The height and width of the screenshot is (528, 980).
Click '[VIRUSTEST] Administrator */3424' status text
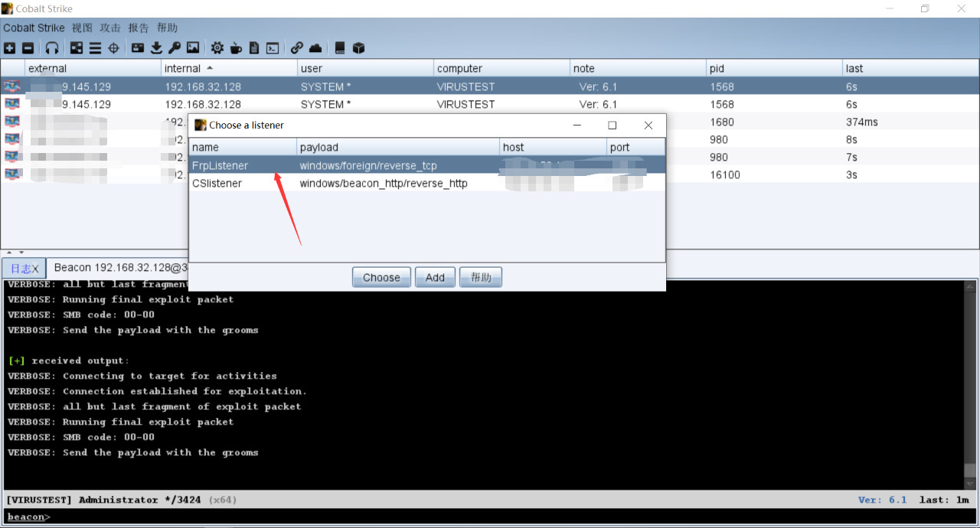(103, 500)
